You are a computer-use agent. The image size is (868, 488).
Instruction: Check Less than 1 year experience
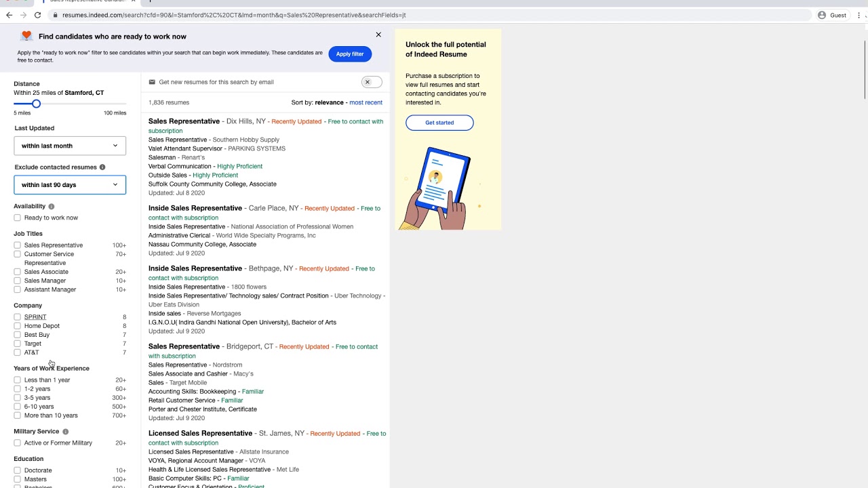click(17, 380)
